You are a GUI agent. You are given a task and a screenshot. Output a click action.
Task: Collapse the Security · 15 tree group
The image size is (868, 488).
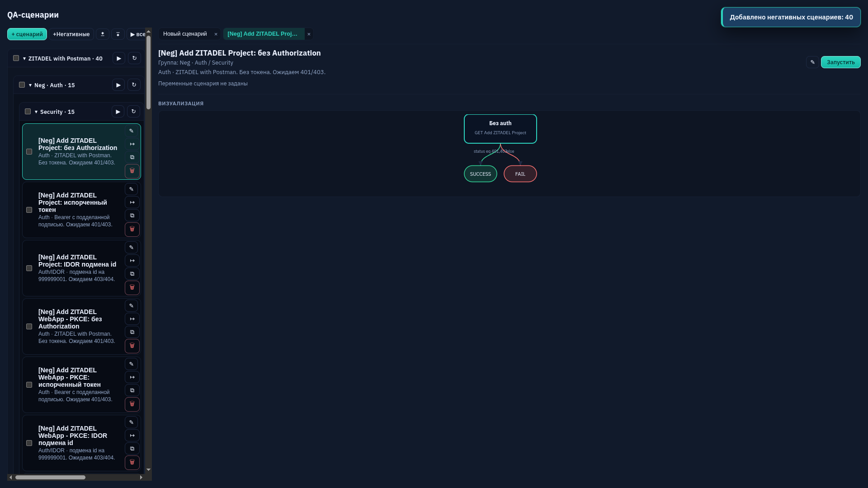pos(36,112)
